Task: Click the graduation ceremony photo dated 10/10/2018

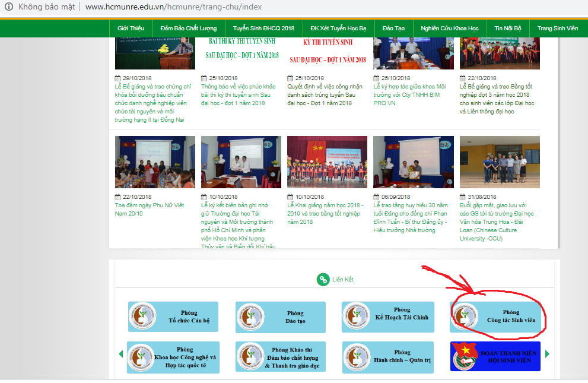Action: [327, 162]
